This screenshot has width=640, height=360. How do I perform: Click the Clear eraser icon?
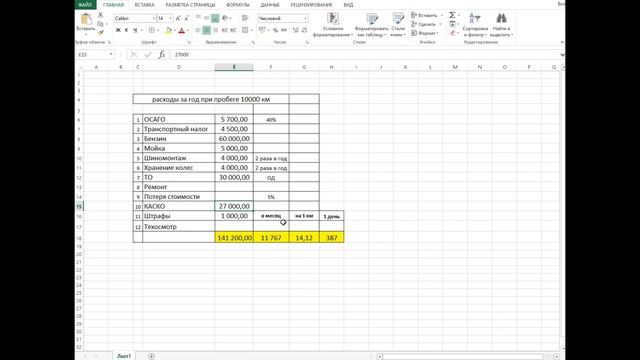[x=452, y=33]
